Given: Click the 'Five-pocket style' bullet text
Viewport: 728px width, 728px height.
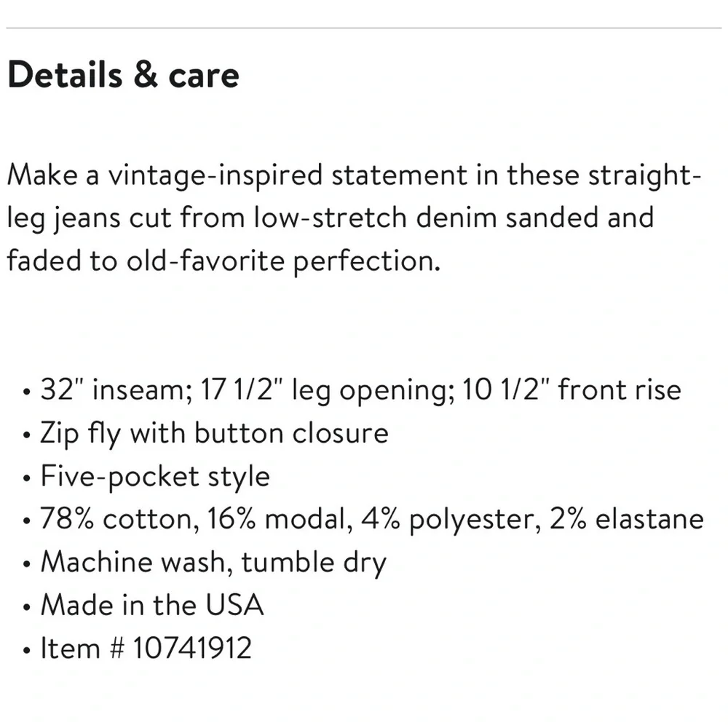Looking at the screenshot, I should (x=154, y=477).
